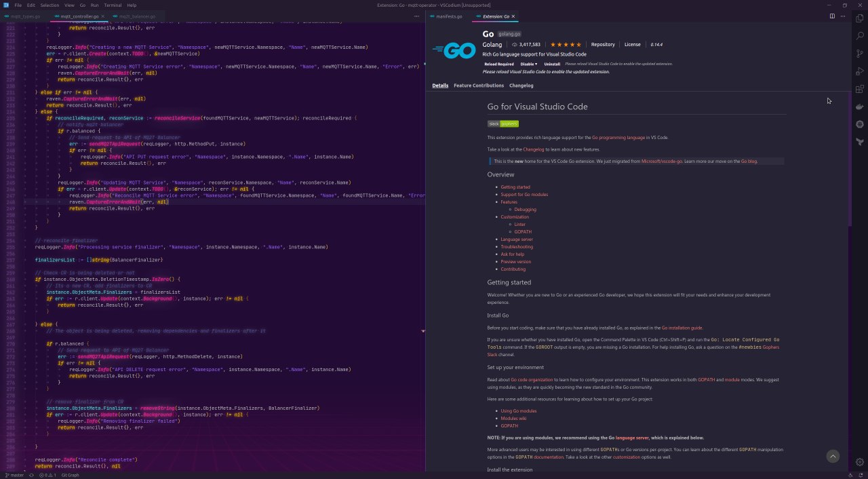Open the Microsoft/vscode-go link
Image resolution: width=868 pixels, height=479 pixels.
tap(662, 161)
